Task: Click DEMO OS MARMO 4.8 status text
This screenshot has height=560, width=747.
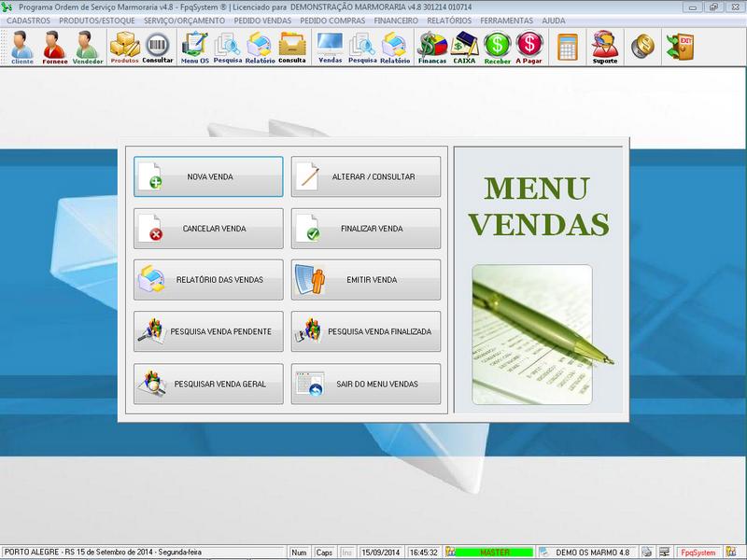Action: click(592, 553)
